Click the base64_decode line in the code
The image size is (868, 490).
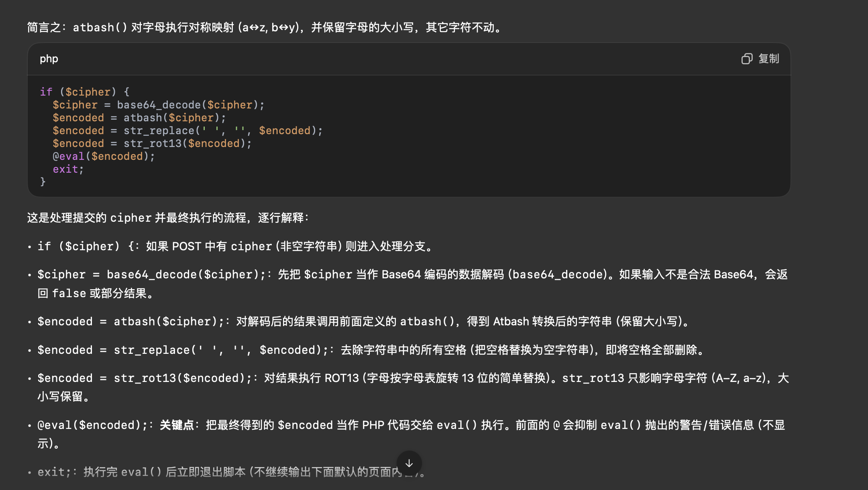point(158,105)
